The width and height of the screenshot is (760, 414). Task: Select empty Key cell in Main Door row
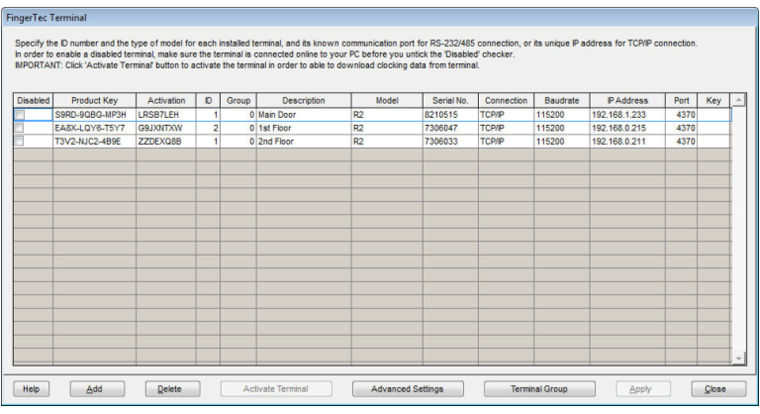click(713, 115)
